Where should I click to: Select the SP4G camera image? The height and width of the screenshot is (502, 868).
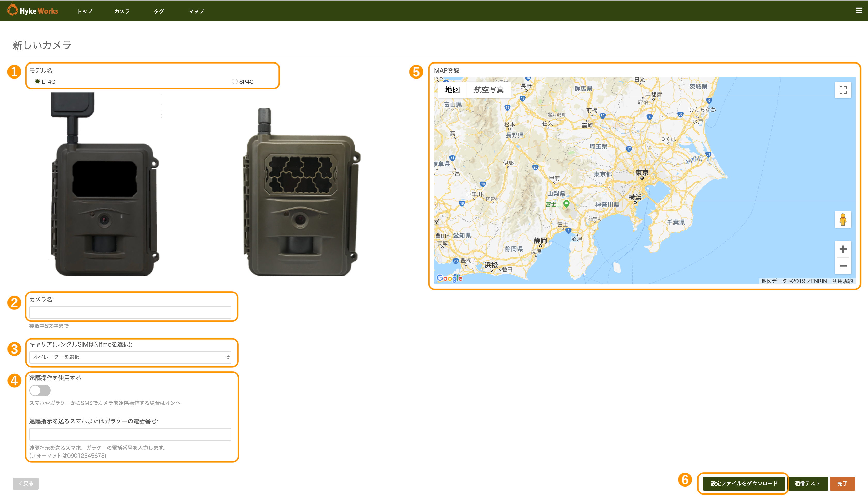pyautogui.click(x=301, y=193)
